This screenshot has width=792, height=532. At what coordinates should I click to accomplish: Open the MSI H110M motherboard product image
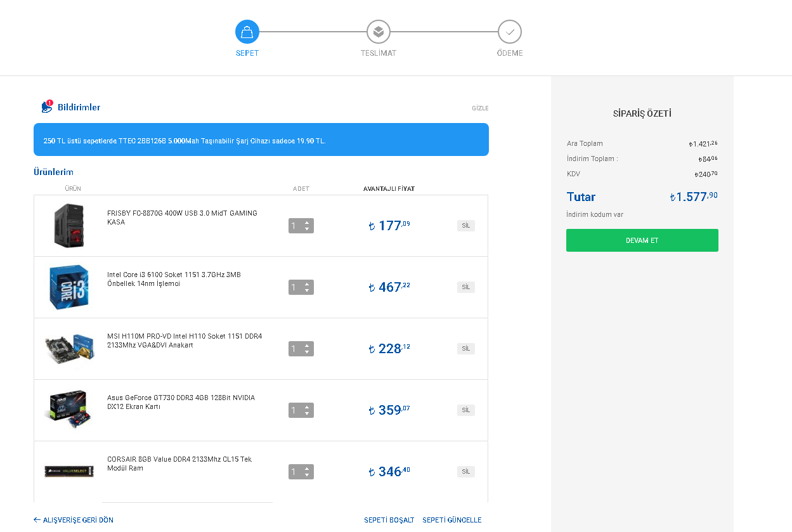(x=69, y=349)
